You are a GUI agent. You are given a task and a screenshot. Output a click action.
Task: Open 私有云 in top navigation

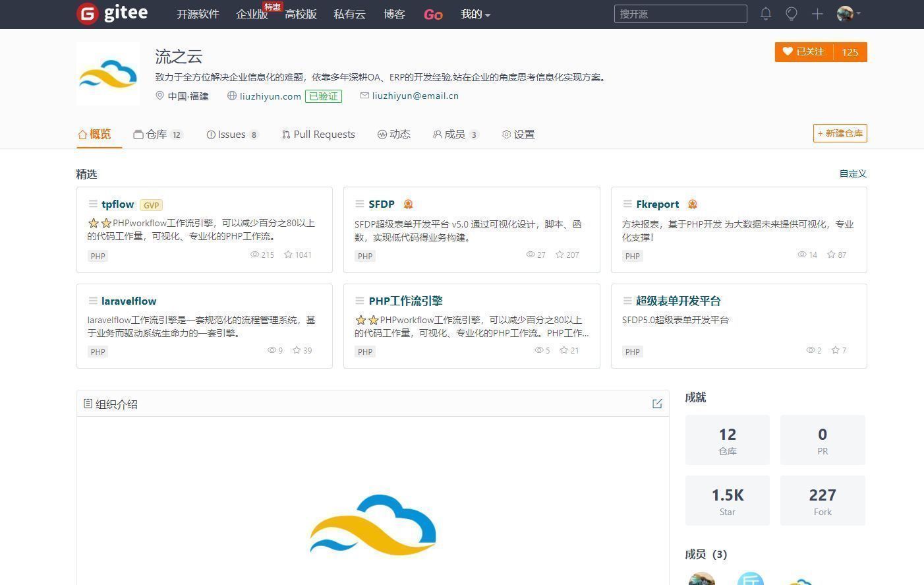click(x=349, y=14)
